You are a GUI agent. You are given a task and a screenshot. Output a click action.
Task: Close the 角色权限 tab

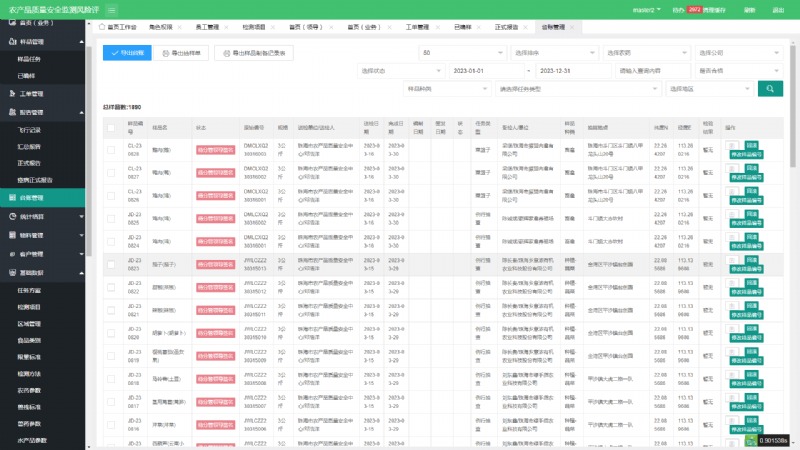[180, 27]
